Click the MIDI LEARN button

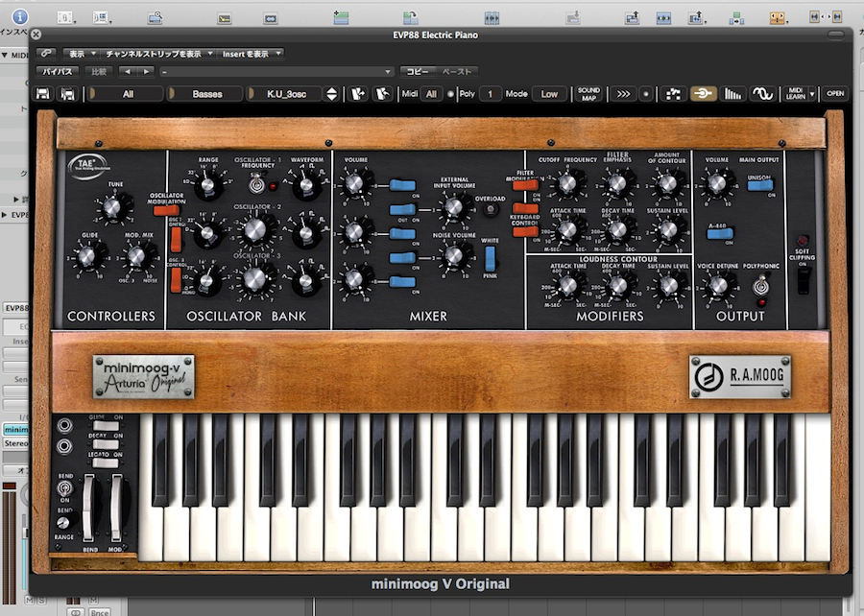[x=795, y=94]
